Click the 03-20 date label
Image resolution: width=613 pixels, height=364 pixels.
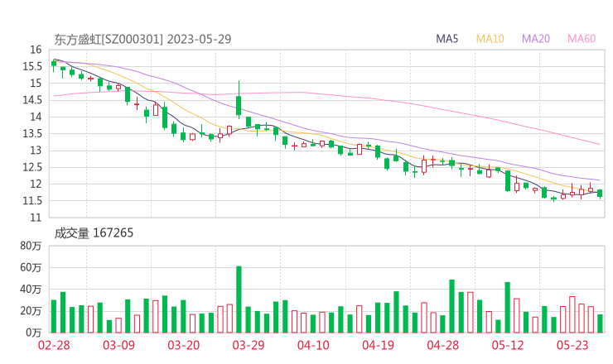tap(184, 345)
